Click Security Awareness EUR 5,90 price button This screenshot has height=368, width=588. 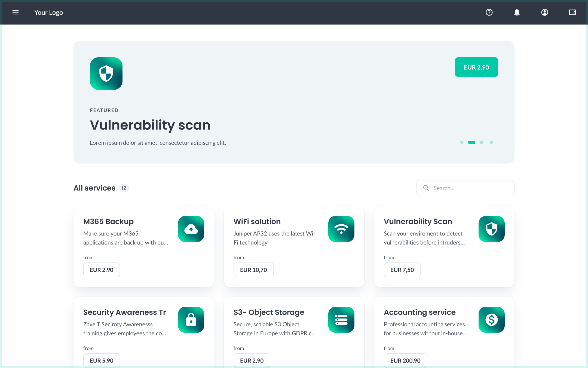tap(102, 361)
